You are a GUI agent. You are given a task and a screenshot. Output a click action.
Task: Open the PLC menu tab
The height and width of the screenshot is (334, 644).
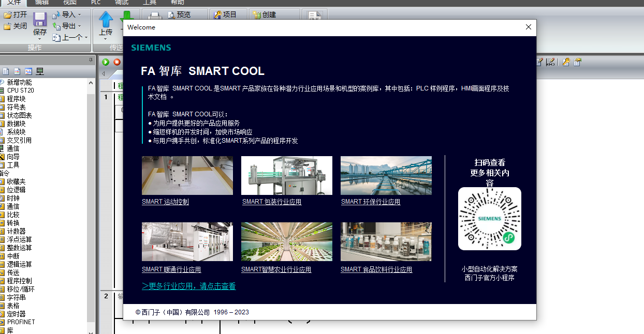[x=96, y=3]
